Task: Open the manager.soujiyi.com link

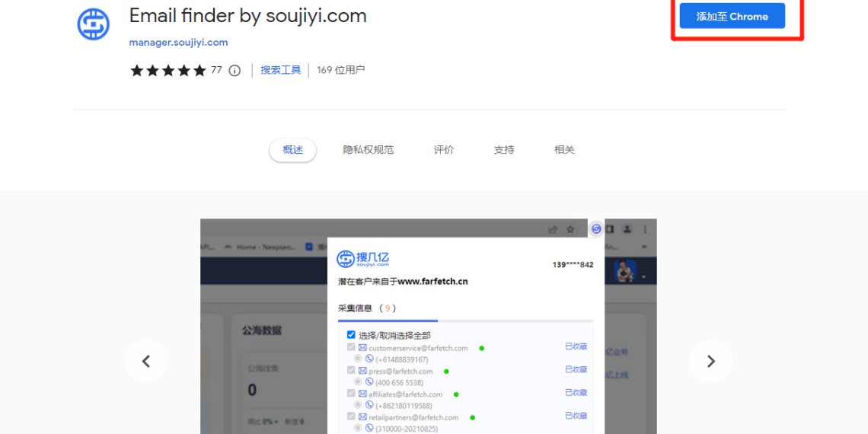Action: pyautogui.click(x=178, y=43)
